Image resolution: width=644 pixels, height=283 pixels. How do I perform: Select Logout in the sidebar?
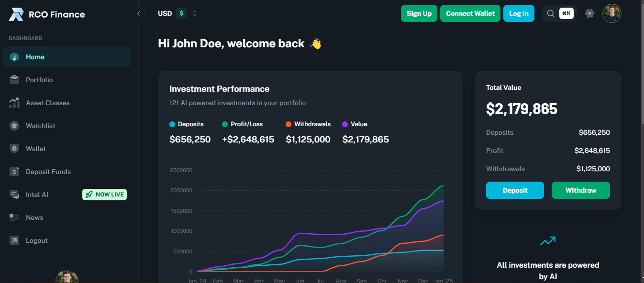[x=36, y=240]
